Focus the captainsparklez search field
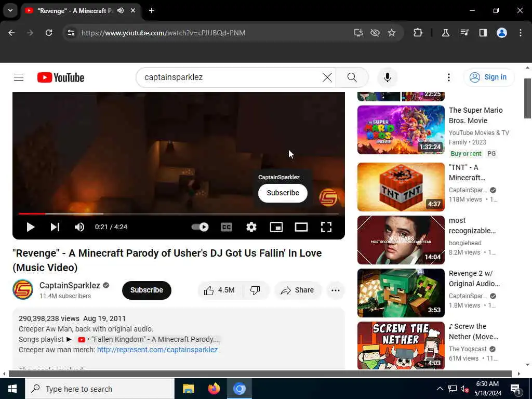532x399 pixels. 231,77
